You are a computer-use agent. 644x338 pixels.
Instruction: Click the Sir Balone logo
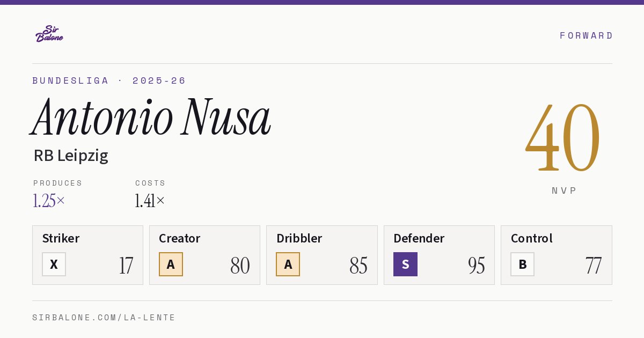(49, 34)
